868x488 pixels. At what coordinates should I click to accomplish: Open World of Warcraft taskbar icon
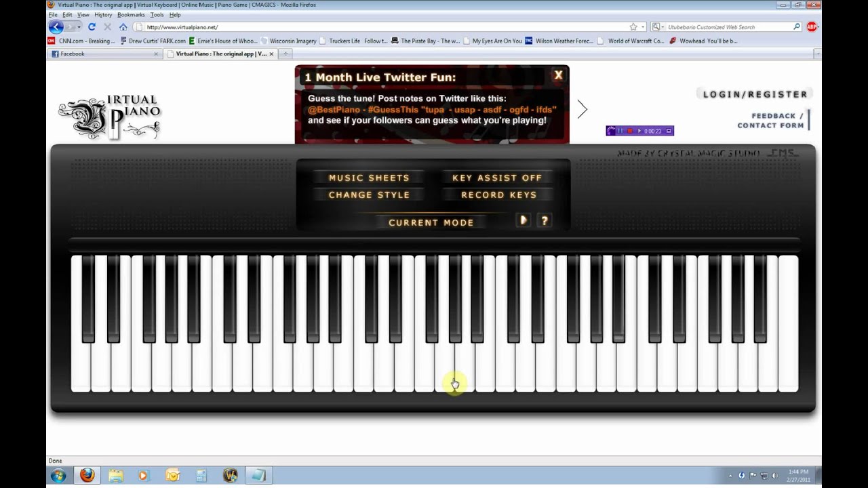pos(230,476)
